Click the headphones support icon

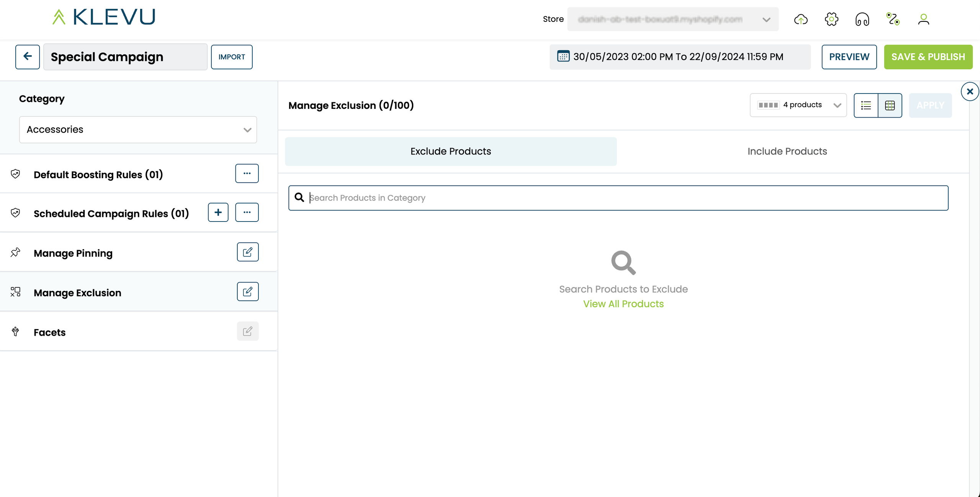click(862, 19)
